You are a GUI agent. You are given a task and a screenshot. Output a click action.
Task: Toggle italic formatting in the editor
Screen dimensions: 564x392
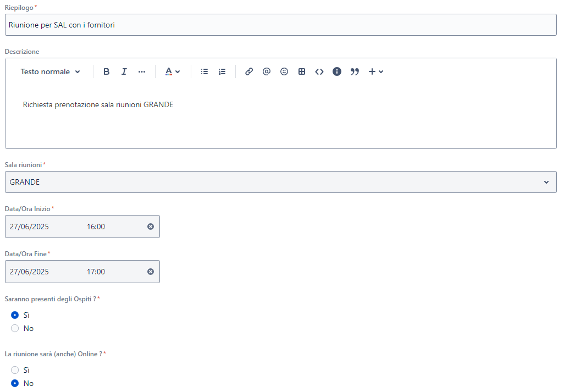click(x=124, y=71)
